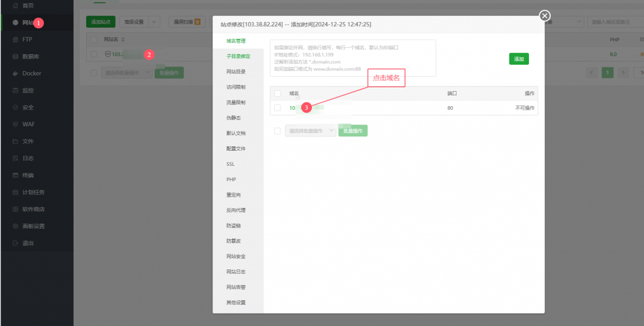Click the logout icon beside 退出
Image resolution: width=644 pixels, height=326 pixels.
pos(16,243)
